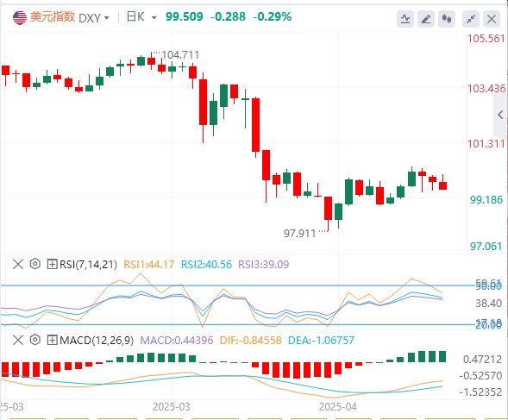The width and height of the screenshot is (508, 420).
Task: Expand the RSI pane with plus icon
Action: click(52, 265)
